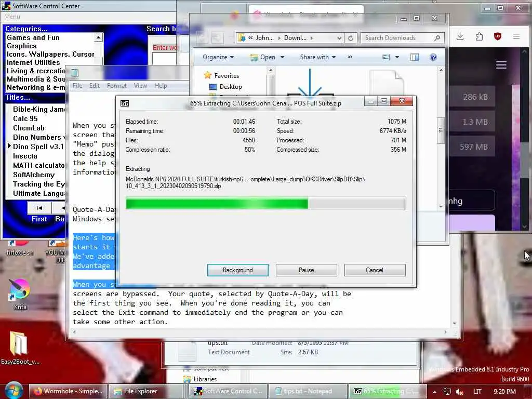Open Firefox downloads icon

pyautogui.click(x=460, y=36)
